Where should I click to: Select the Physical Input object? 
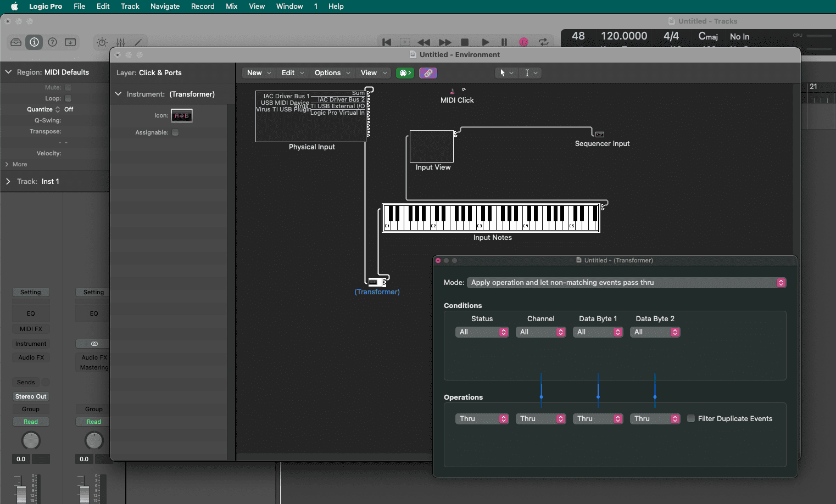pyautogui.click(x=311, y=116)
